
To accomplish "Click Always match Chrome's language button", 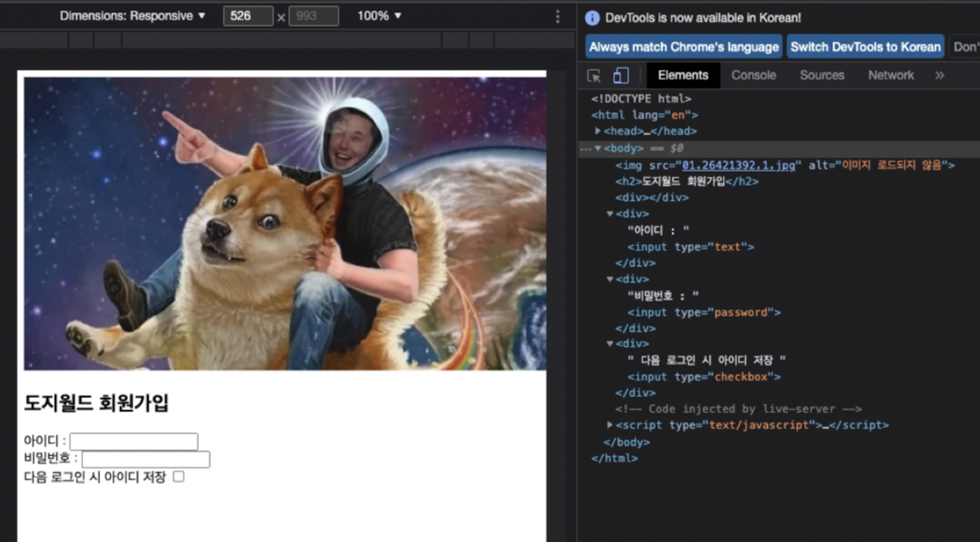I will point(684,47).
